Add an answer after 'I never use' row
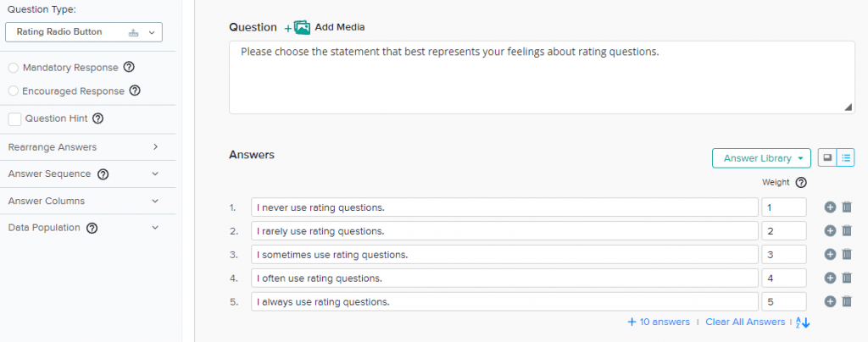868x342 pixels. (x=829, y=207)
